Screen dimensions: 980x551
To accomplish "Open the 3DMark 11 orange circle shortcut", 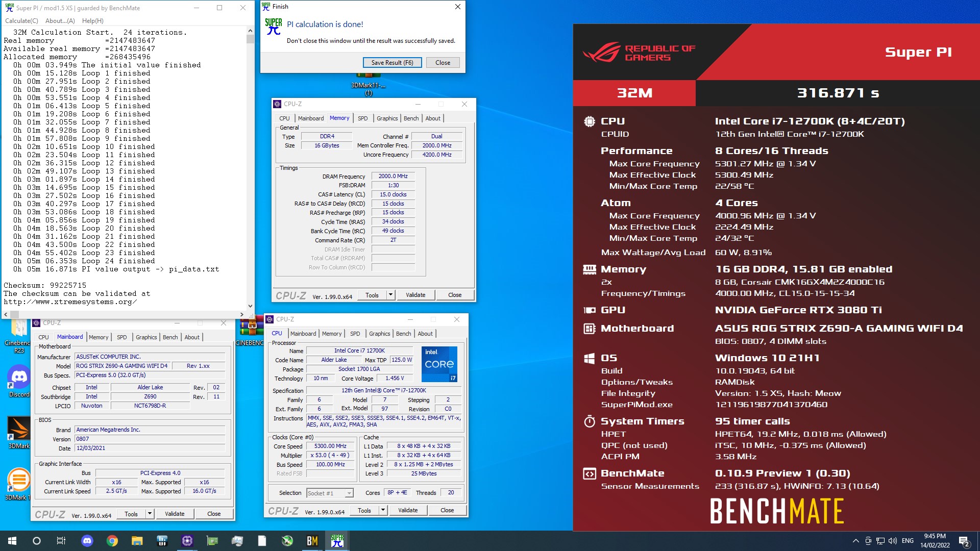I will [x=18, y=484].
